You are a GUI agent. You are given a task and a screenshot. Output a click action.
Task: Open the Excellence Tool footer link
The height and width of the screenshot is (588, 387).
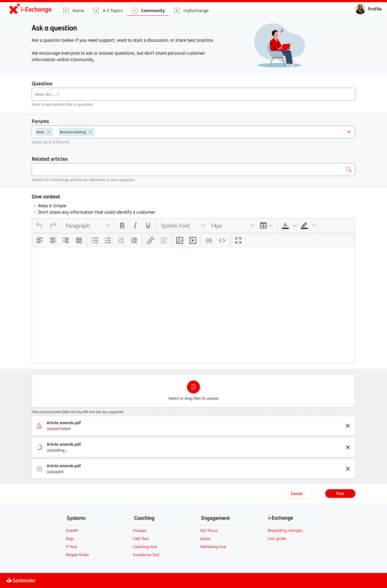tap(146, 555)
